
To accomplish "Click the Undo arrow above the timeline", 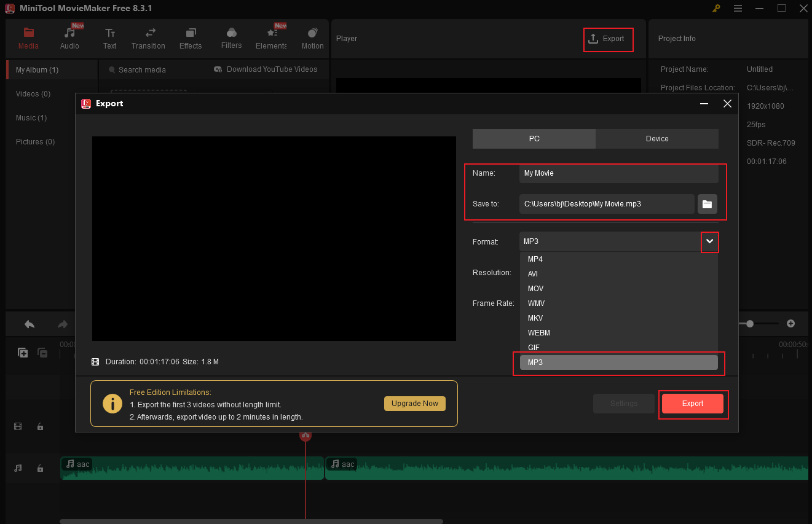I will tap(28, 323).
